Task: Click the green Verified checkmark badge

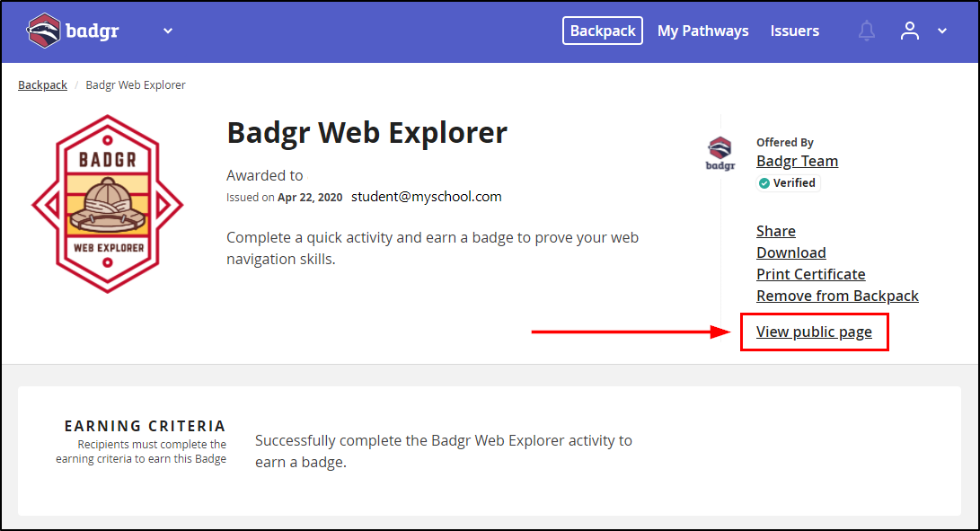Action: (764, 183)
